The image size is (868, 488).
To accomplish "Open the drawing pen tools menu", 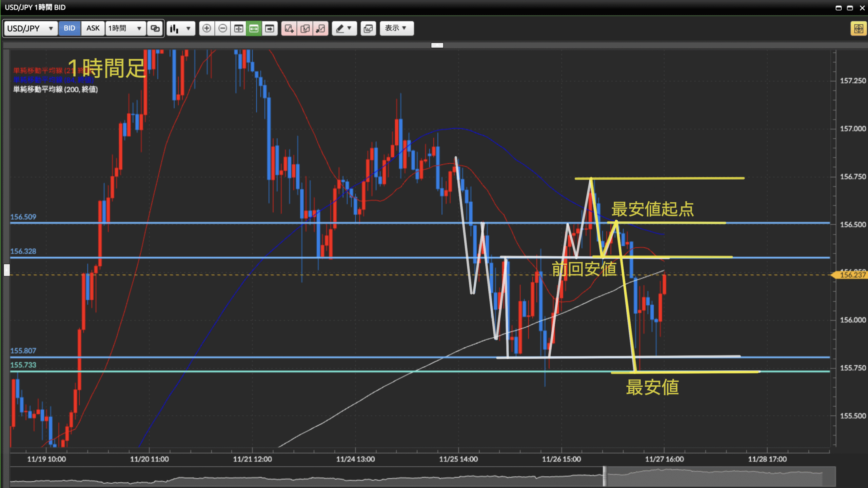I will (344, 28).
